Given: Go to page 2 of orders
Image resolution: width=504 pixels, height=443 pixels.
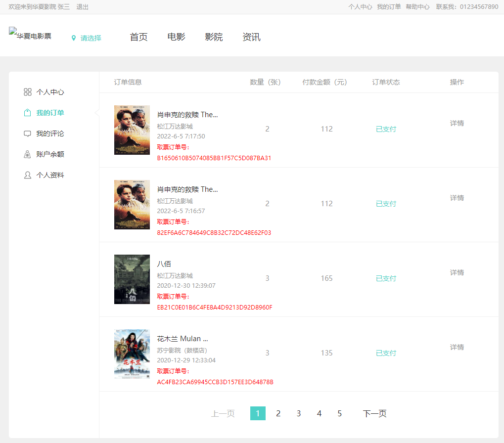Looking at the screenshot, I should 278,413.
